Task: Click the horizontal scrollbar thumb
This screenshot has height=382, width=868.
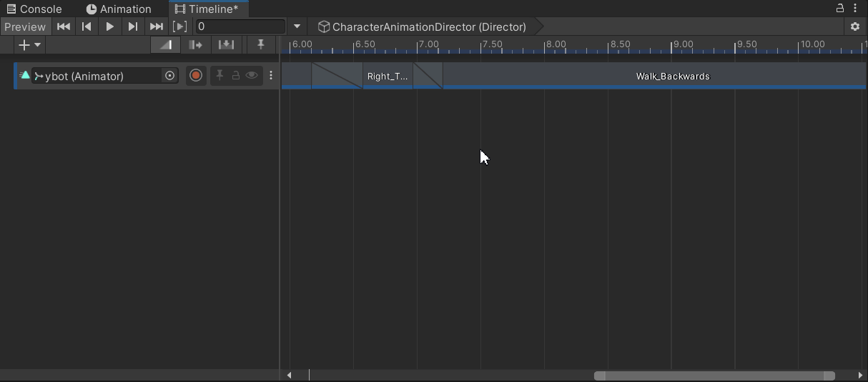Action: 714,376
